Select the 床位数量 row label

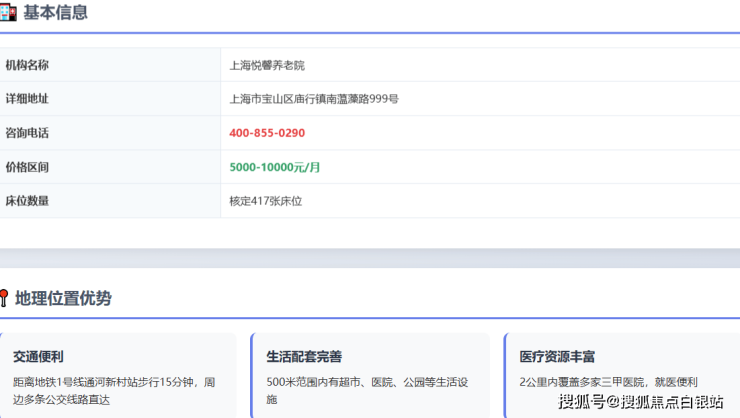[x=27, y=201]
